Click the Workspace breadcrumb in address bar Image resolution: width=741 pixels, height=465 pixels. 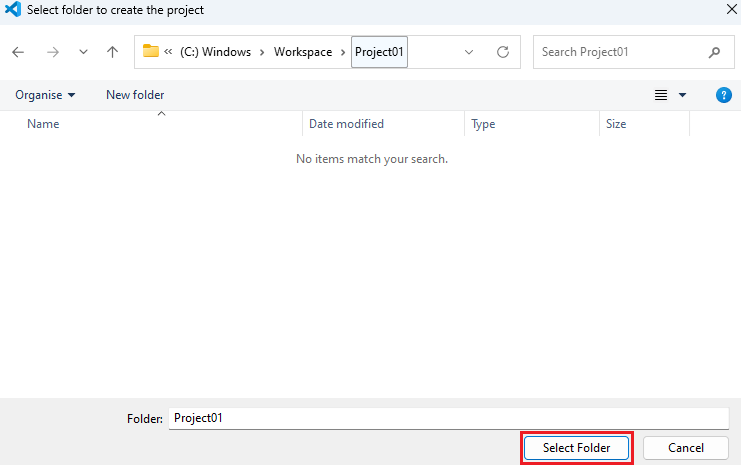click(x=302, y=52)
